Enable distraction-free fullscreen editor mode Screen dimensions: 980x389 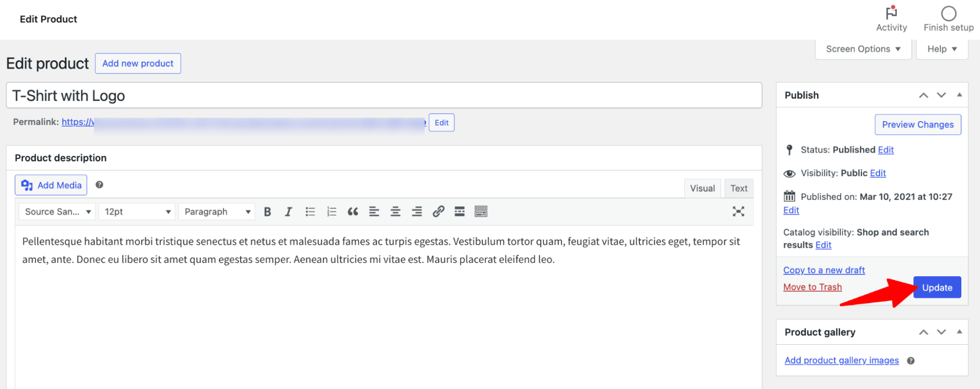(738, 211)
